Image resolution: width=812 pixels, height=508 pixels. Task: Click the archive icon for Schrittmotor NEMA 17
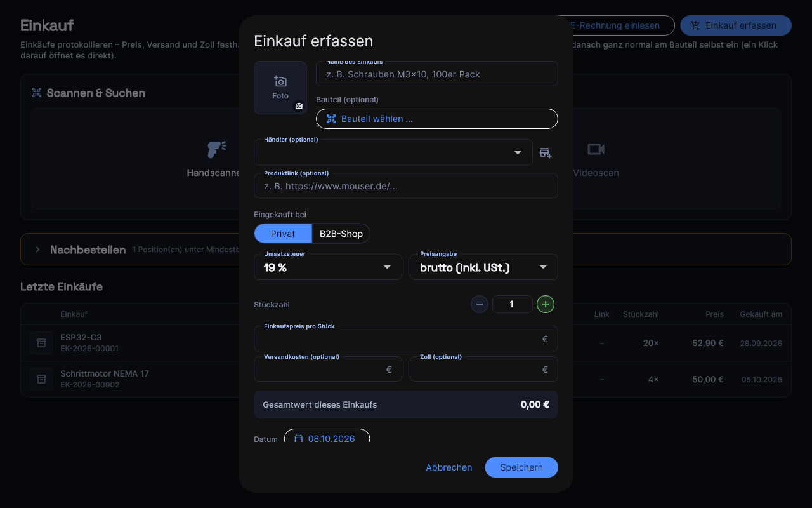pyautogui.click(x=41, y=379)
